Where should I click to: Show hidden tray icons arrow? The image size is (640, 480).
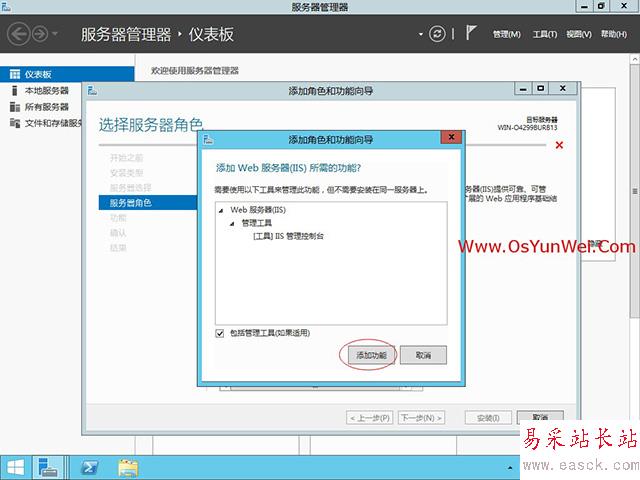click(510, 468)
